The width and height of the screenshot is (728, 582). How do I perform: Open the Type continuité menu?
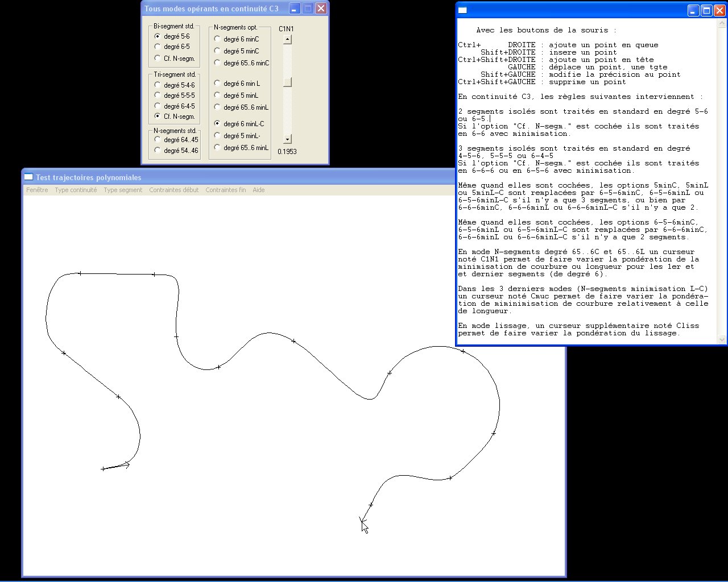tap(76, 190)
